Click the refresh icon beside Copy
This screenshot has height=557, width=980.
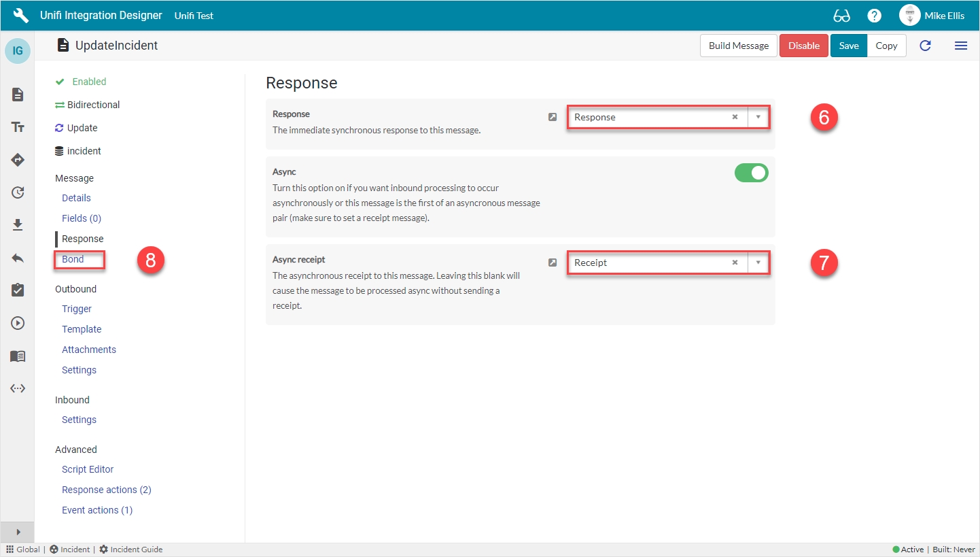click(925, 46)
